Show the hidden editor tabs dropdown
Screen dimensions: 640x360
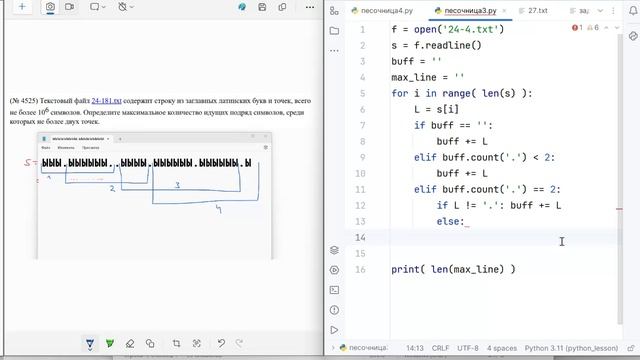(600, 11)
